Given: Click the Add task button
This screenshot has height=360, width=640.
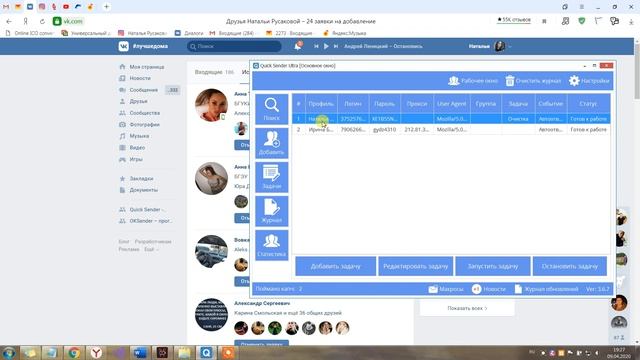Looking at the screenshot, I should 336,266.
